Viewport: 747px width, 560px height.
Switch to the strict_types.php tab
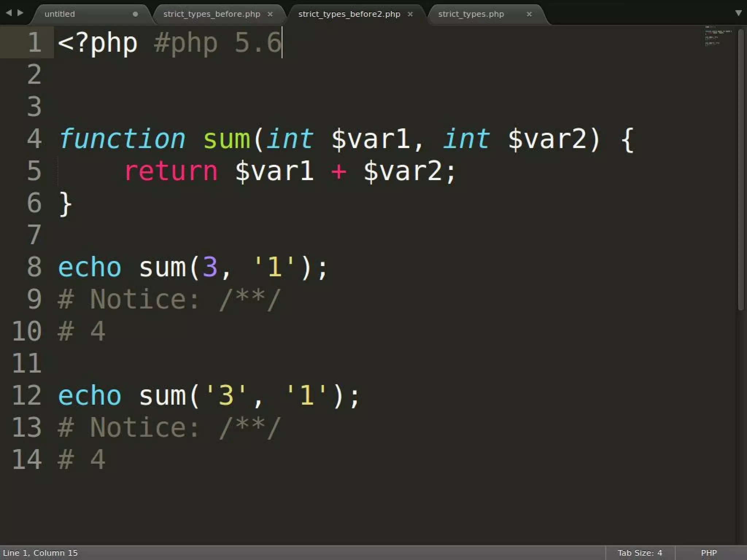(471, 14)
